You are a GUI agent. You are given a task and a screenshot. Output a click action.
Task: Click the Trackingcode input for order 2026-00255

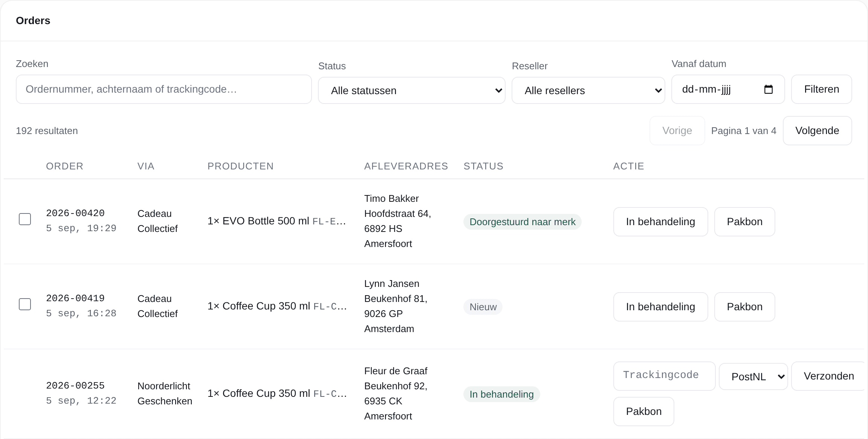[x=664, y=376]
